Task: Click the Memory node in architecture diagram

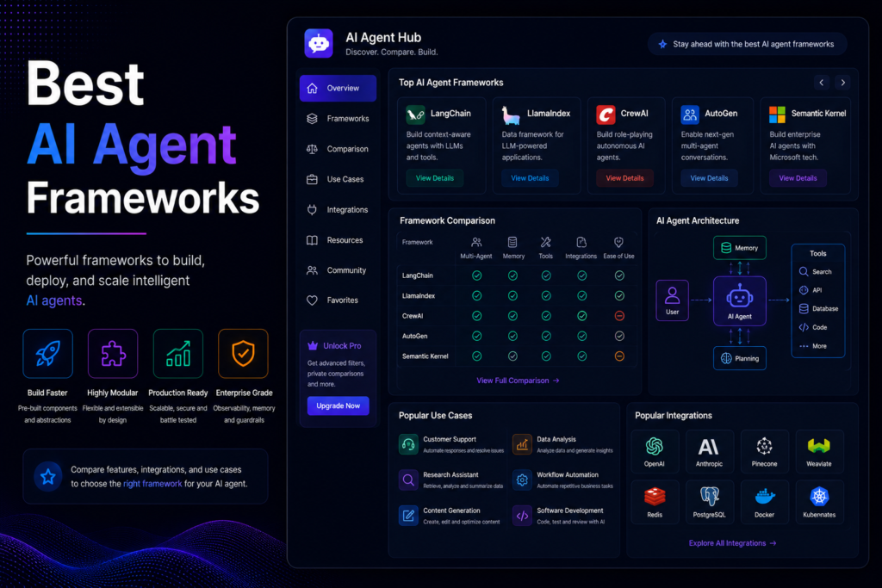Action: [x=740, y=248]
